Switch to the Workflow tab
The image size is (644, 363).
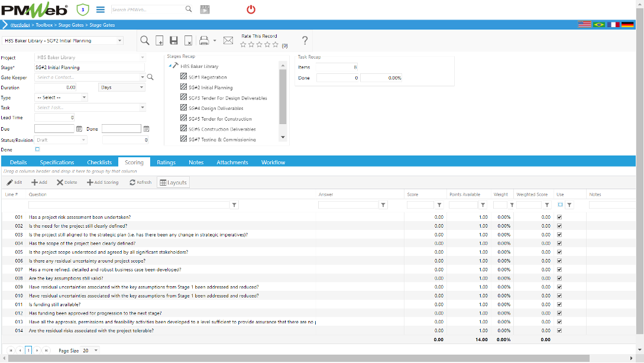(x=273, y=162)
